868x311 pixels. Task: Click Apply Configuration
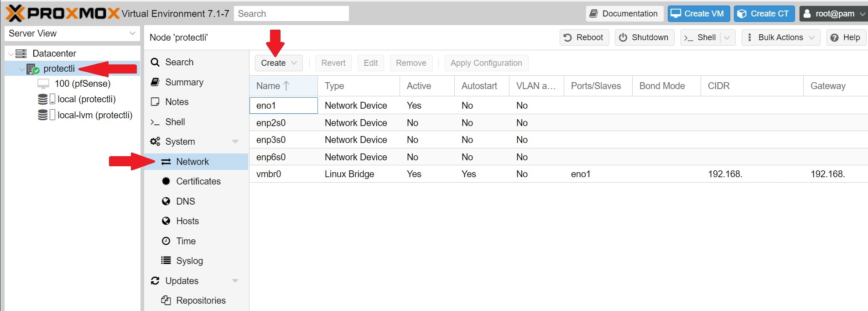pos(486,63)
